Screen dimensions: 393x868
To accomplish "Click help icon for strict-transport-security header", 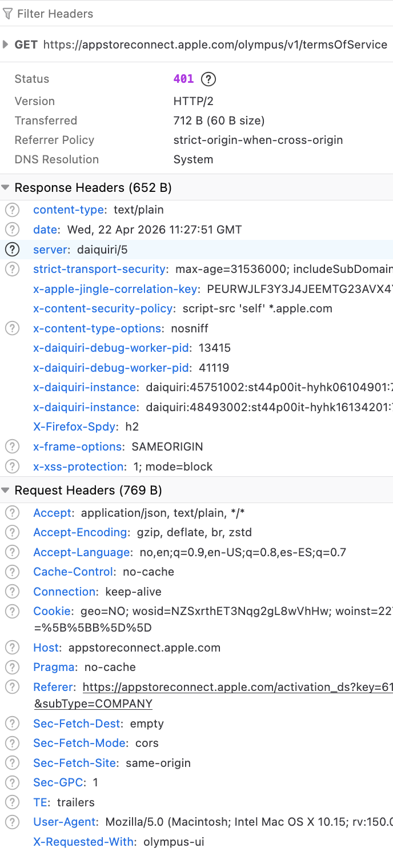I will [11, 269].
